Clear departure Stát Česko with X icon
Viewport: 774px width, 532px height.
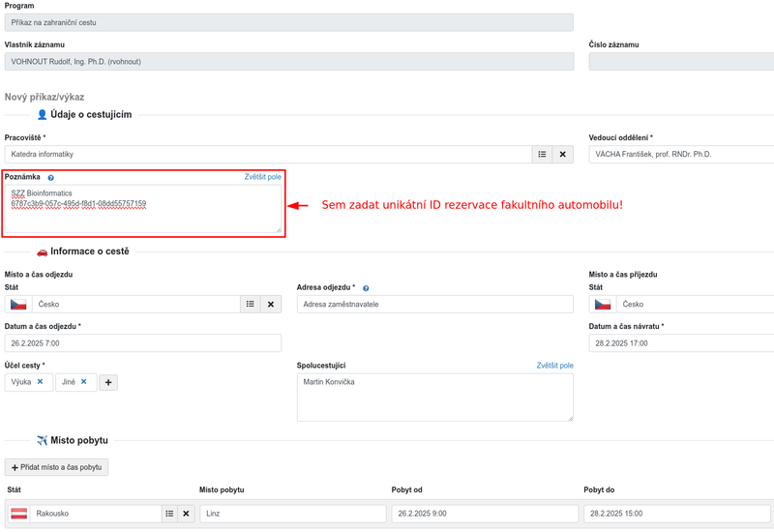point(271,304)
